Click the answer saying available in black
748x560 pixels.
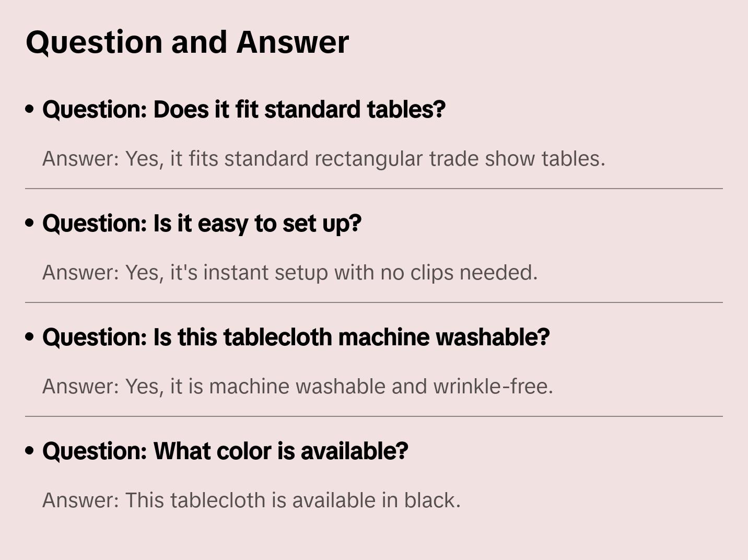[251, 500]
